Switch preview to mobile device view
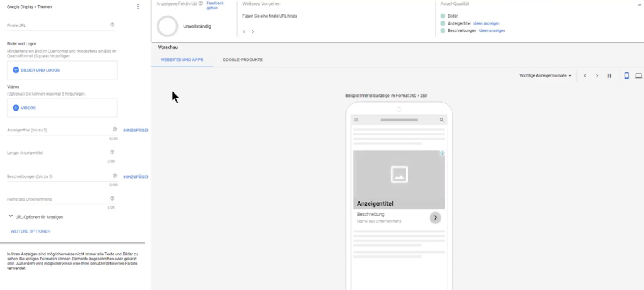Image resolution: width=644 pixels, height=290 pixels. coord(626,75)
